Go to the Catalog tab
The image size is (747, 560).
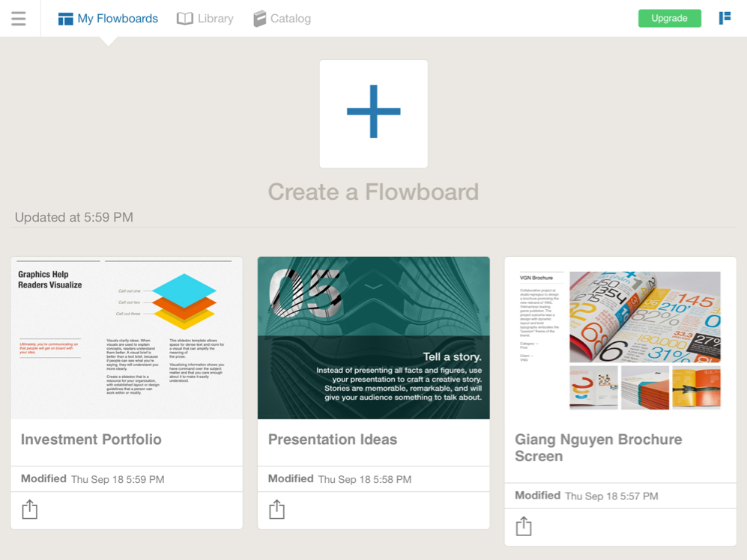(290, 19)
